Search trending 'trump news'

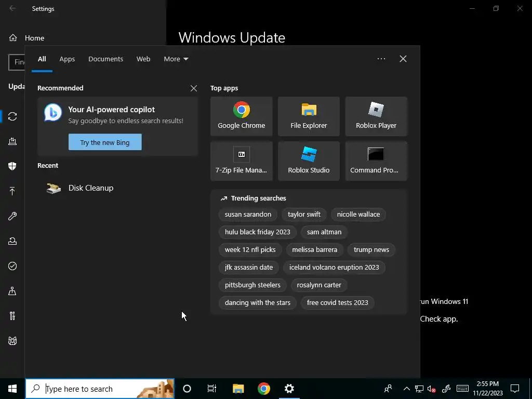371,250
